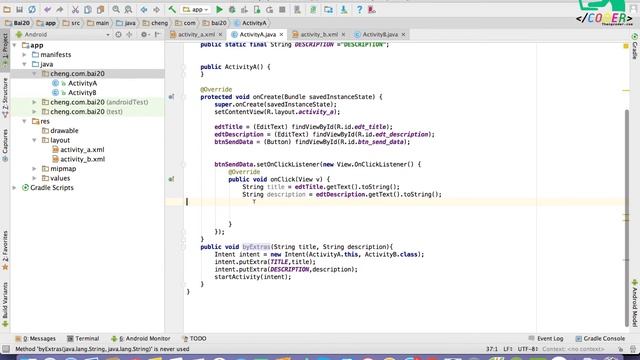The image size is (640, 360).
Task: Click the Replace magnifier icon
Action: (128, 9)
